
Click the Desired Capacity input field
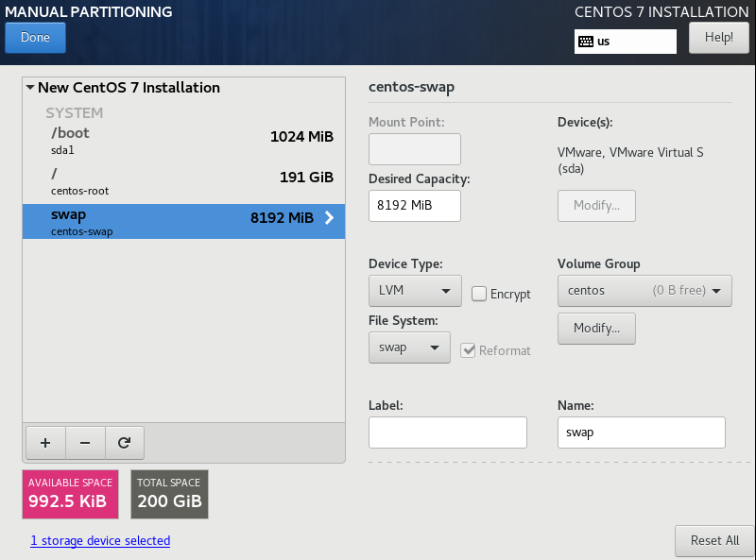414,206
